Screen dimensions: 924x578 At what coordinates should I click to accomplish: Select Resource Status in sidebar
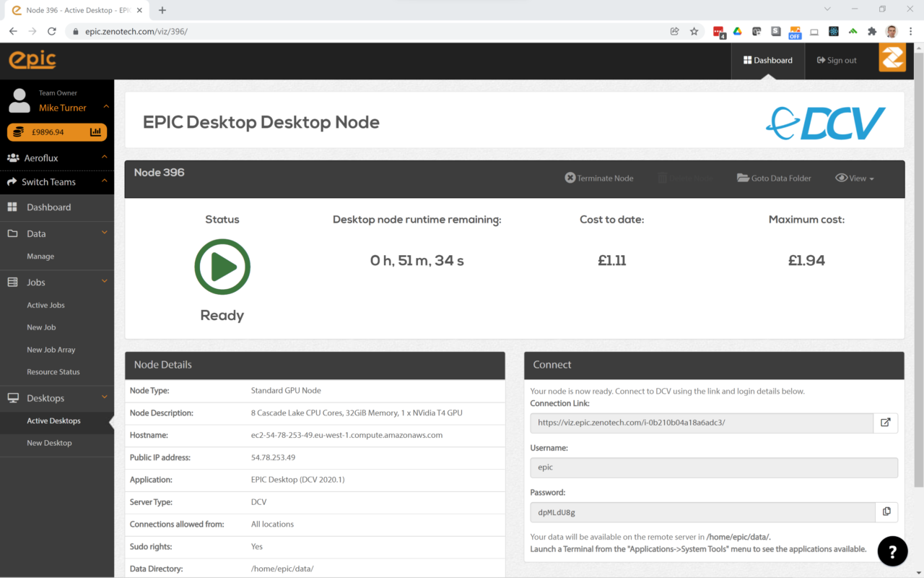(53, 372)
